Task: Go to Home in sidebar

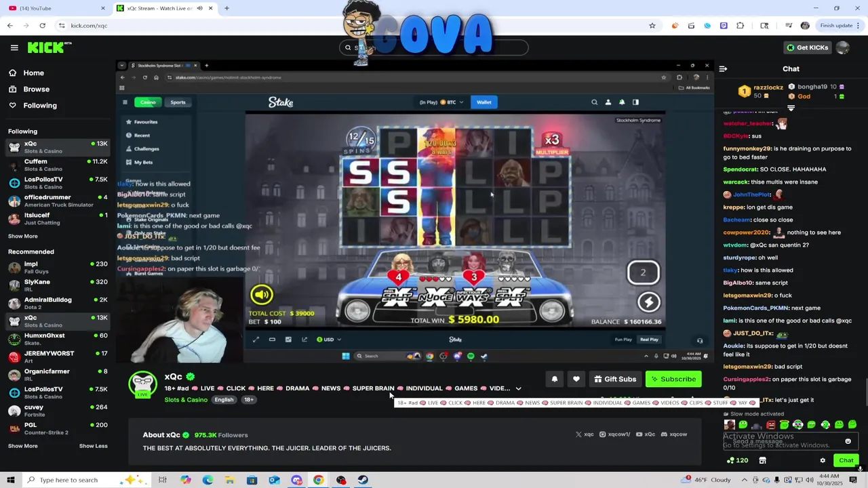Action: [26, 73]
